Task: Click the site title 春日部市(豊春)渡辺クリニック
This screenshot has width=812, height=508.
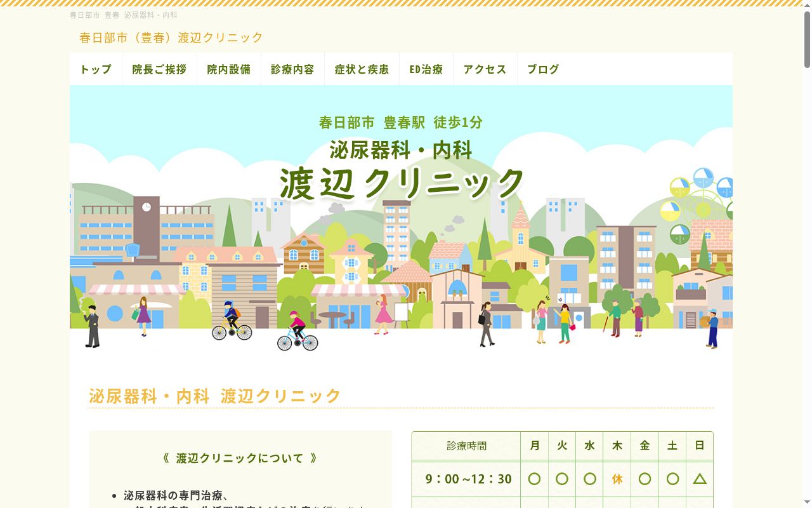Action: (x=171, y=37)
